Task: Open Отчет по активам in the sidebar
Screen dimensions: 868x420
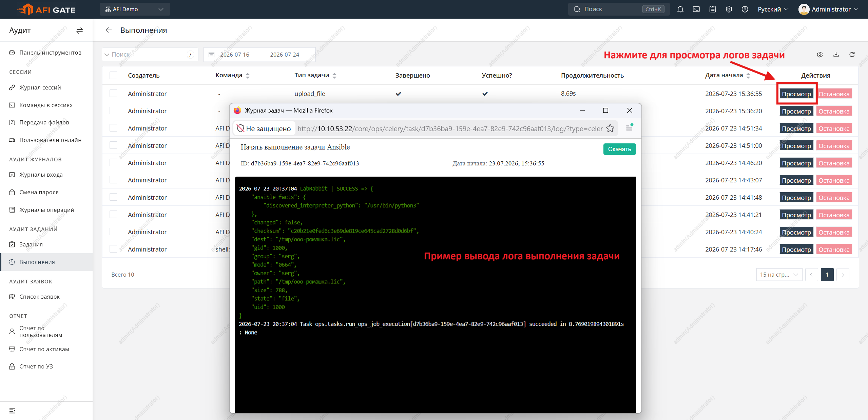Action: click(x=46, y=349)
